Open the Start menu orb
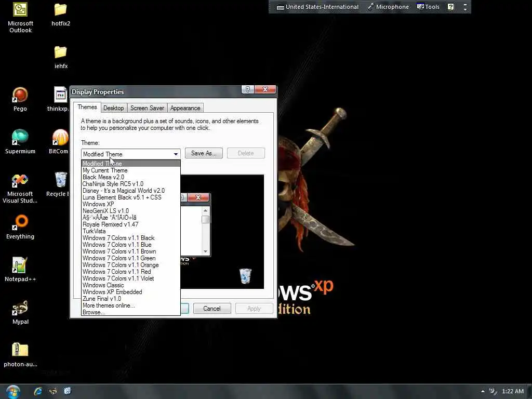This screenshot has height=399, width=532. pos(13,392)
